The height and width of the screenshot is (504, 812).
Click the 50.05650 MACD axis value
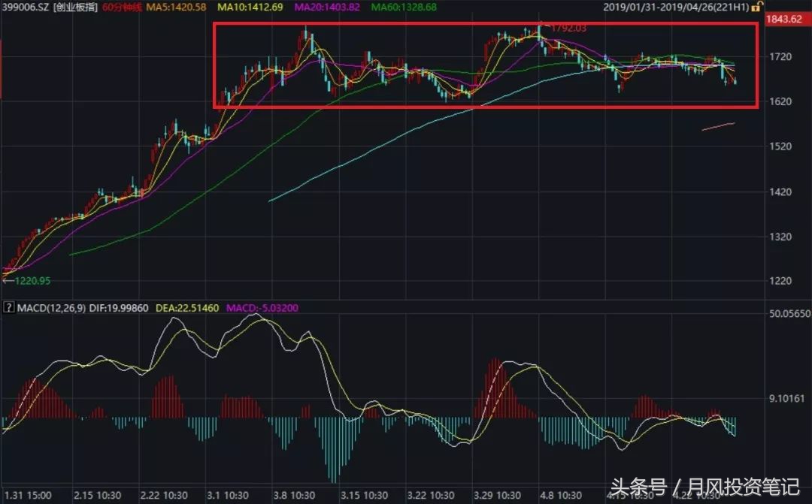pos(789,313)
